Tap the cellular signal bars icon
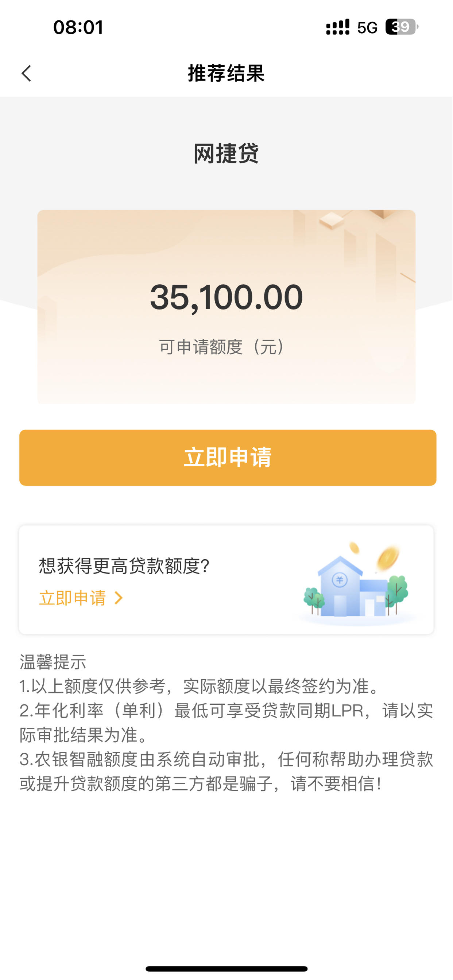Screen dimensions: 453x980 338,27
